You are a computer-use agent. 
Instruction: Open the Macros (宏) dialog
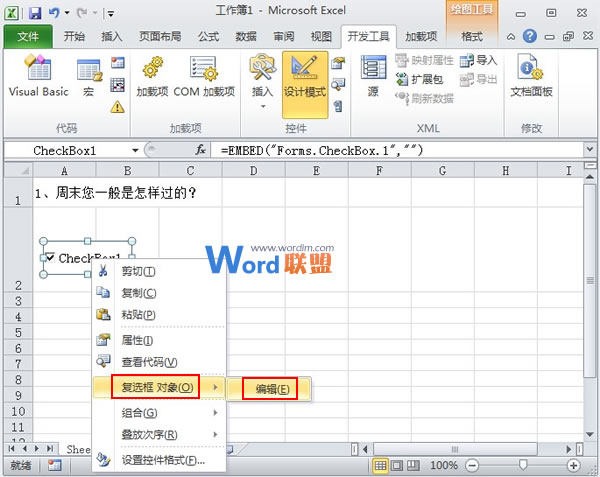(x=89, y=78)
